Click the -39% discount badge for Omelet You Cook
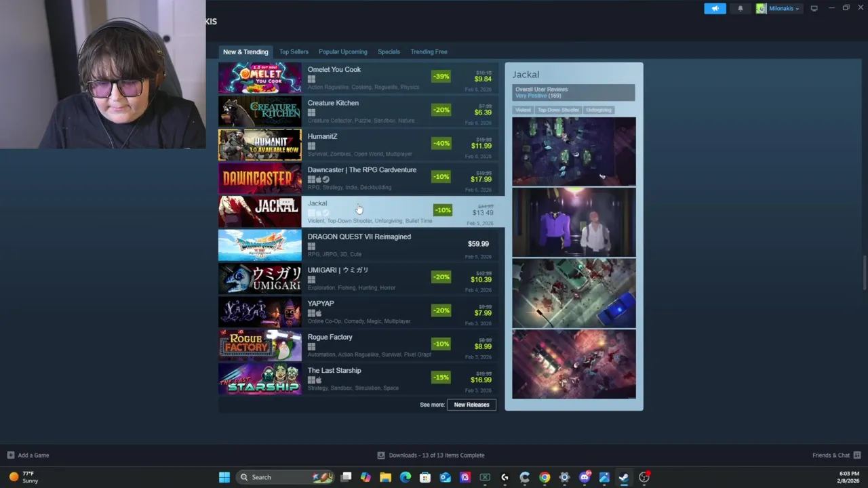Image resolution: width=868 pixels, height=488 pixels. click(441, 76)
